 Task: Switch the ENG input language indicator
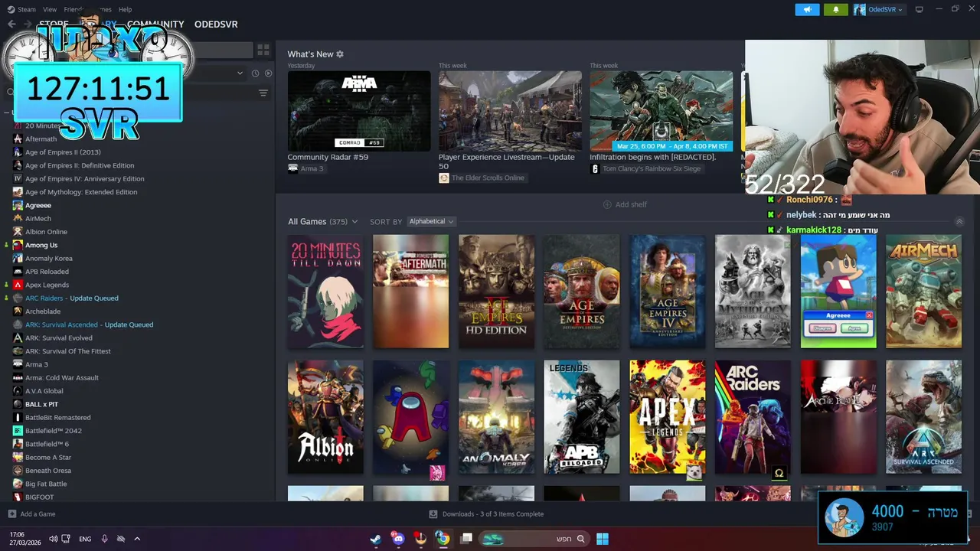(x=85, y=539)
